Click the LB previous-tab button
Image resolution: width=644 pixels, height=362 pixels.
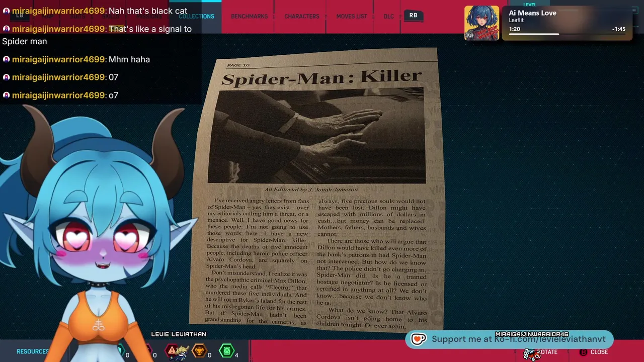(x=20, y=16)
